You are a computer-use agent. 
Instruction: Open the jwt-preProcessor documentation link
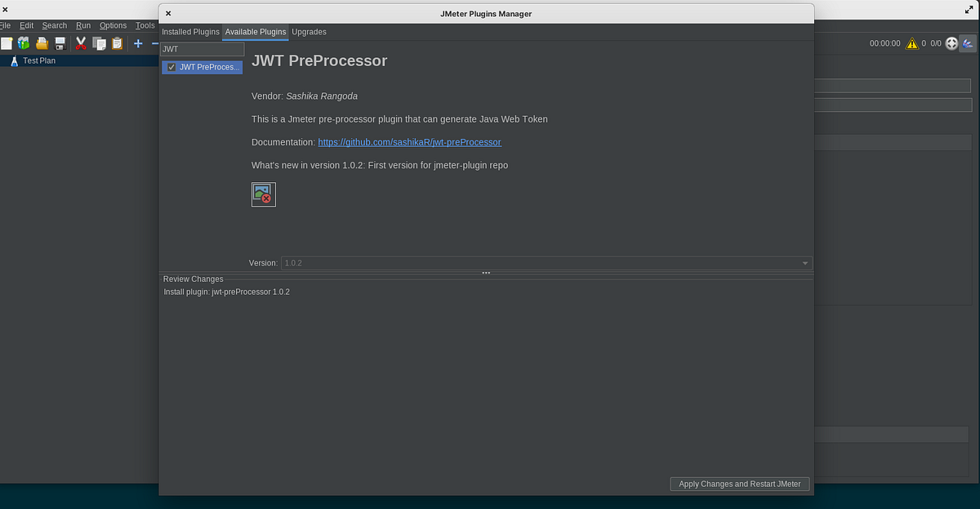coord(409,141)
